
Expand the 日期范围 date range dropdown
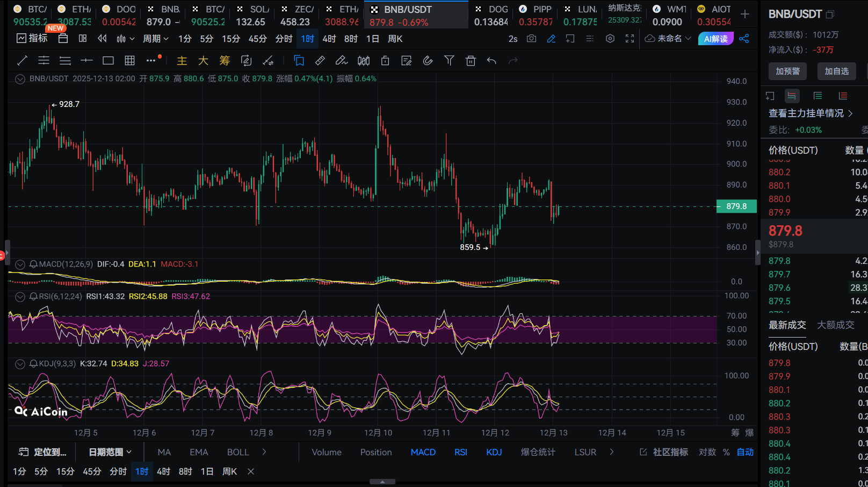pos(110,452)
